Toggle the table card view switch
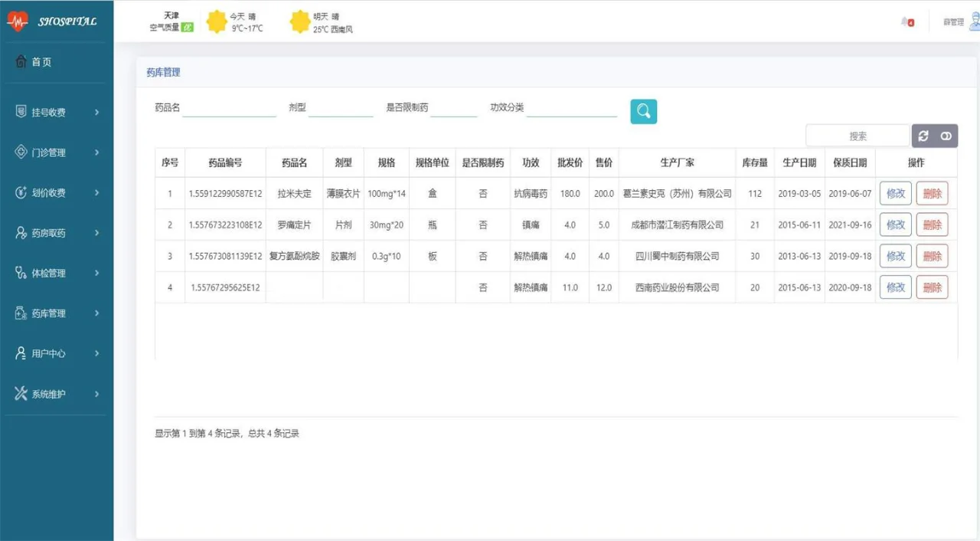This screenshot has height=541, width=980. point(946,136)
